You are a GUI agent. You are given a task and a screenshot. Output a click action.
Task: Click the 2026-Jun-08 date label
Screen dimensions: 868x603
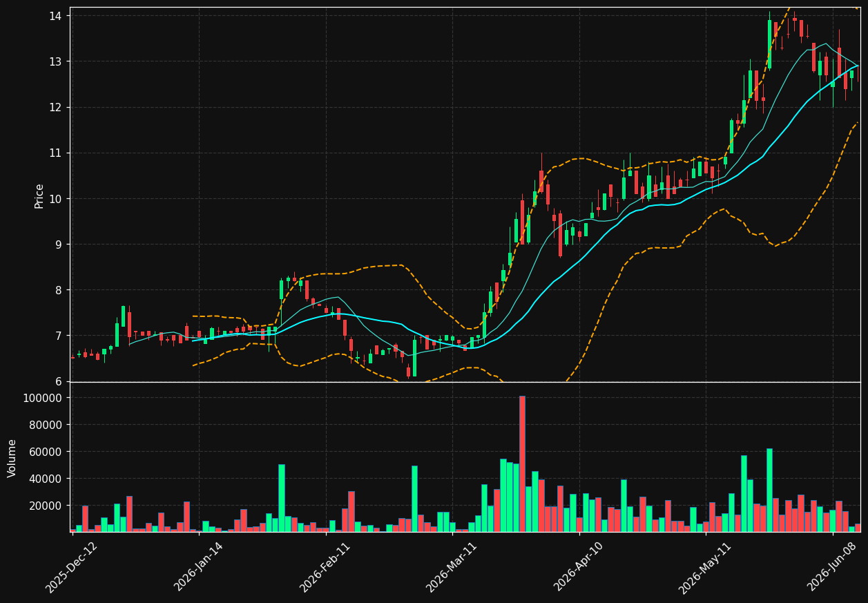(832, 567)
